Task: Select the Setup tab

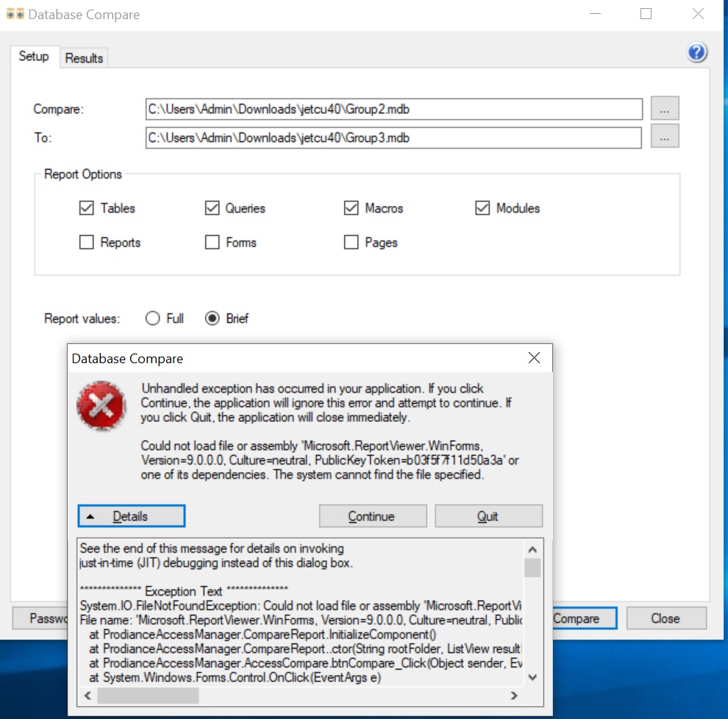Action: pyautogui.click(x=34, y=55)
